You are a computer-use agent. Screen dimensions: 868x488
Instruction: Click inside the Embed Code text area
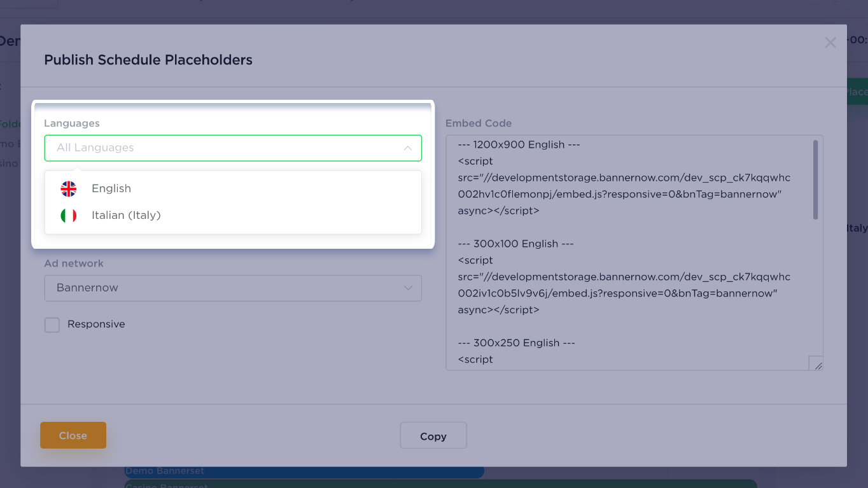(x=634, y=253)
